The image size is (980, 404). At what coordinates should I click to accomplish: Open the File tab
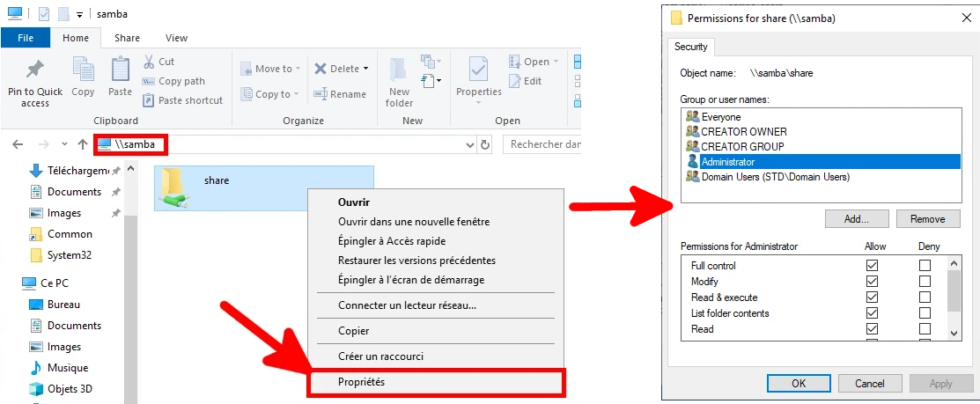pyautogui.click(x=26, y=38)
